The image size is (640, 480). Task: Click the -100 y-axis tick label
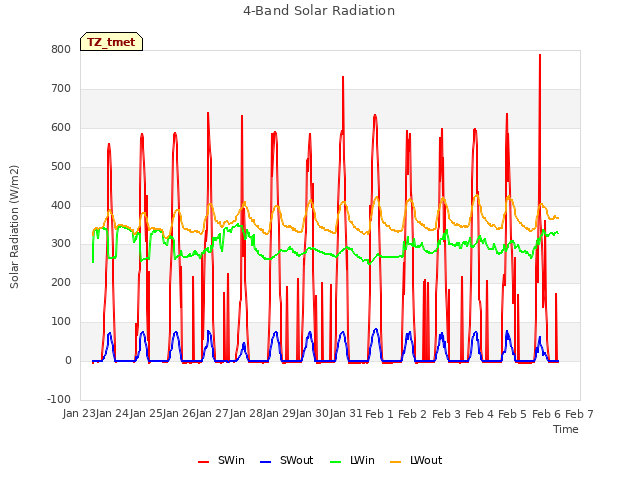click(x=59, y=399)
